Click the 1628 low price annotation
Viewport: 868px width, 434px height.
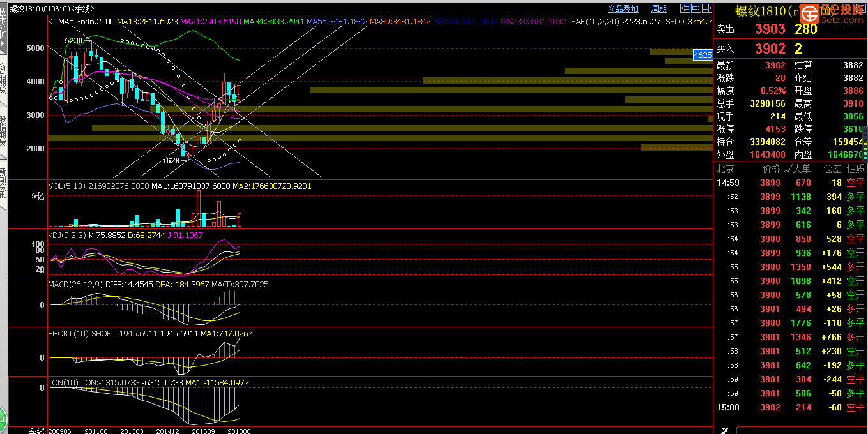coord(171,160)
